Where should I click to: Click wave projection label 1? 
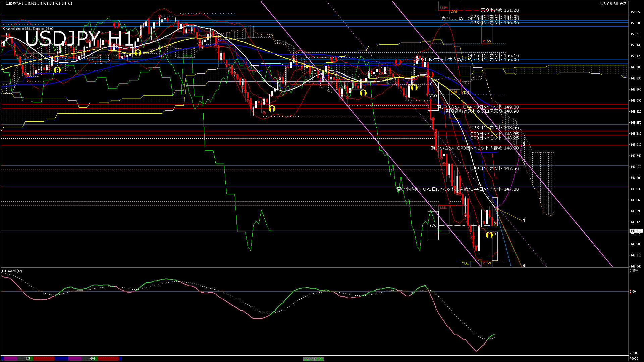click(524, 221)
